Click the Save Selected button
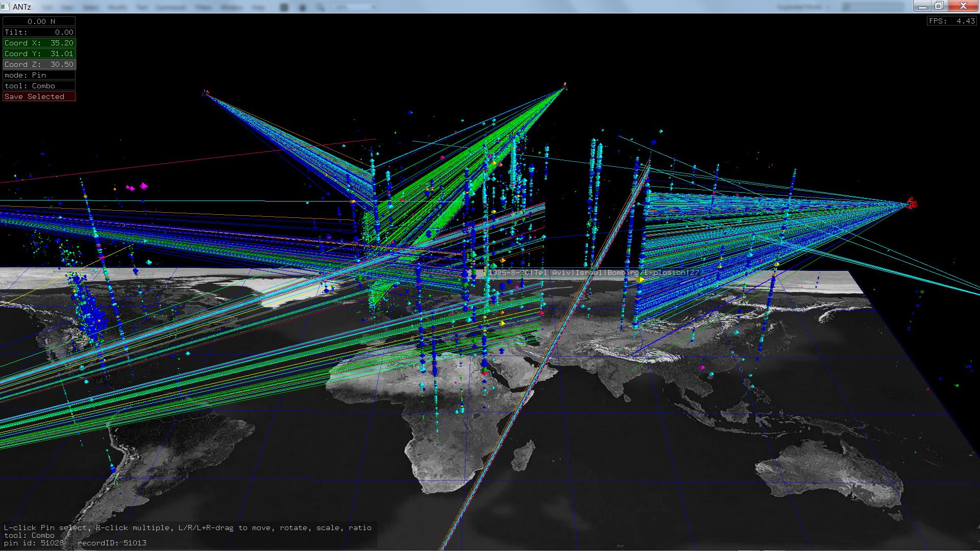Screen dimensions: 980x551 click(39, 96)
